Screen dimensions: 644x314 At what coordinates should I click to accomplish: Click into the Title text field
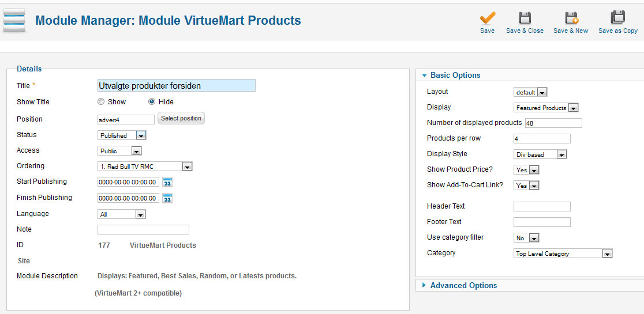click(x=177, y=86)
